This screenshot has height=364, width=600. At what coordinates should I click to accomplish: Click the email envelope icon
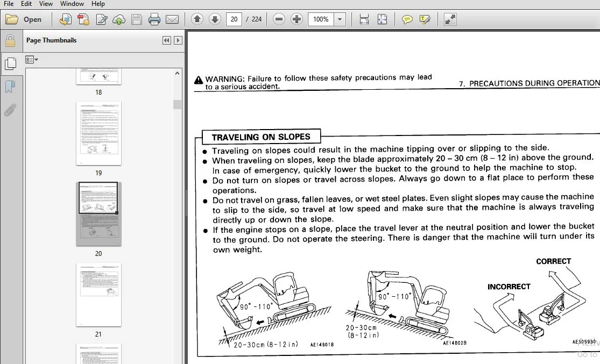(x=172, y=19)
